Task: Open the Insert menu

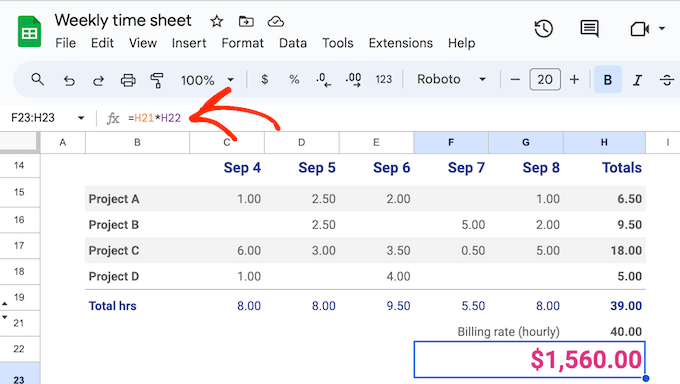Action: (x=189, y=43)
